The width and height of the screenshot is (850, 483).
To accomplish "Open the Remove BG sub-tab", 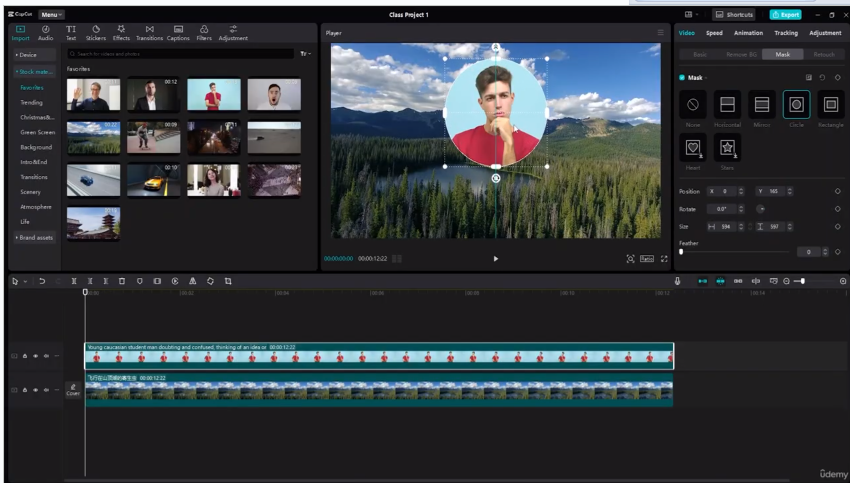I will (x=741, y=54).
